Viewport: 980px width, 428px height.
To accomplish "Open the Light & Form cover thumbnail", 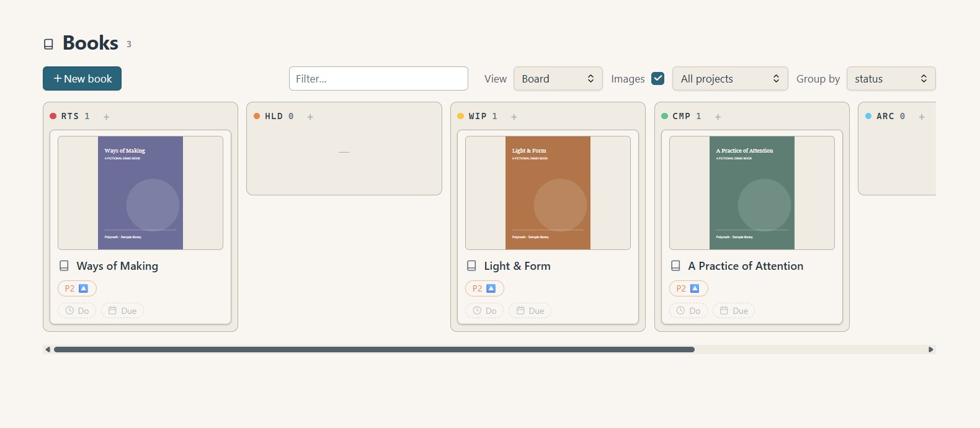I will click(548, 193).
